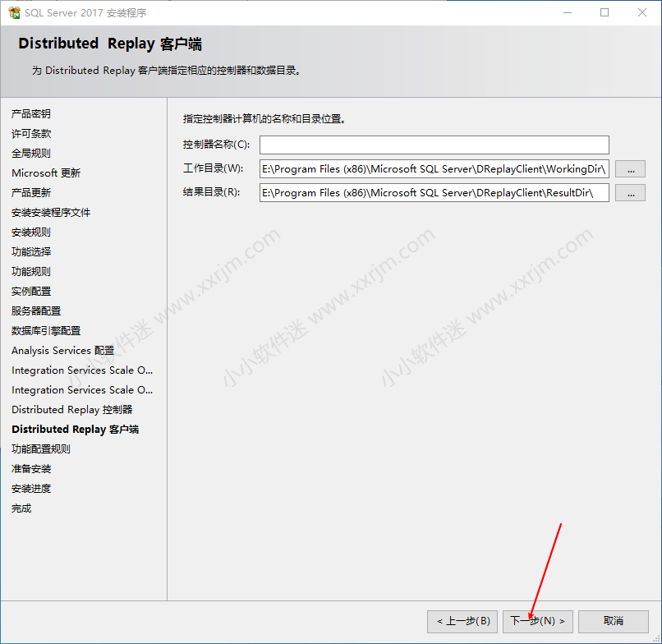
Task: Click the 工作目录(W) label
Action: [x=214, y=168]
